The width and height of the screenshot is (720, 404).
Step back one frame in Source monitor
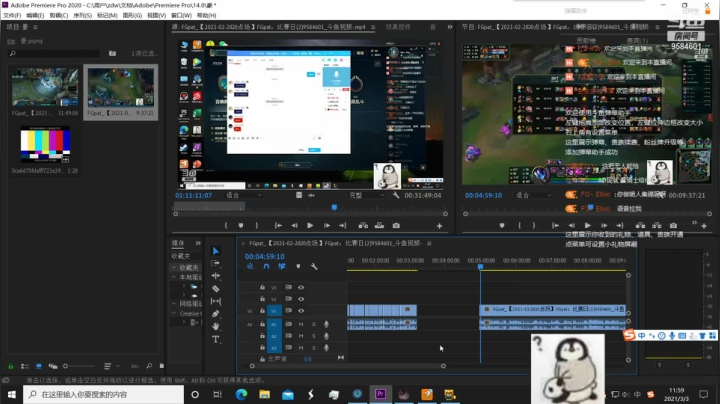pyautogui.click(x=294, y=225)
